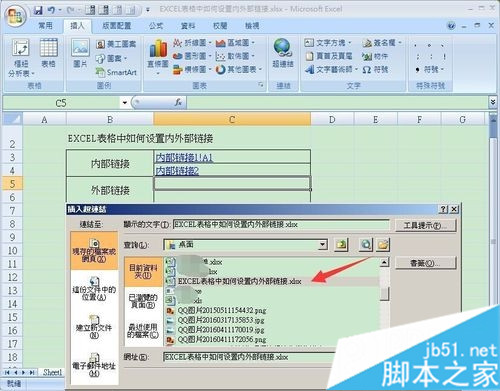
Task: Open Clip Art (美工圖案)
Action: click(116, 44)
